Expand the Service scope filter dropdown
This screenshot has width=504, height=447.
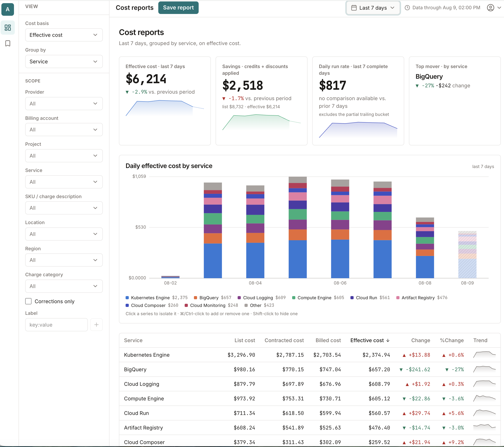click(64, 182)
